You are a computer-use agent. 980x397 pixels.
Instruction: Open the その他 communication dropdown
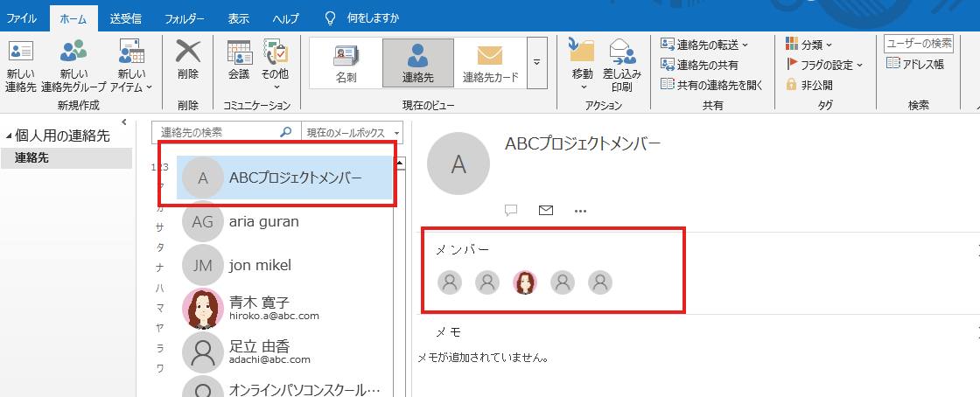(275, 65)
